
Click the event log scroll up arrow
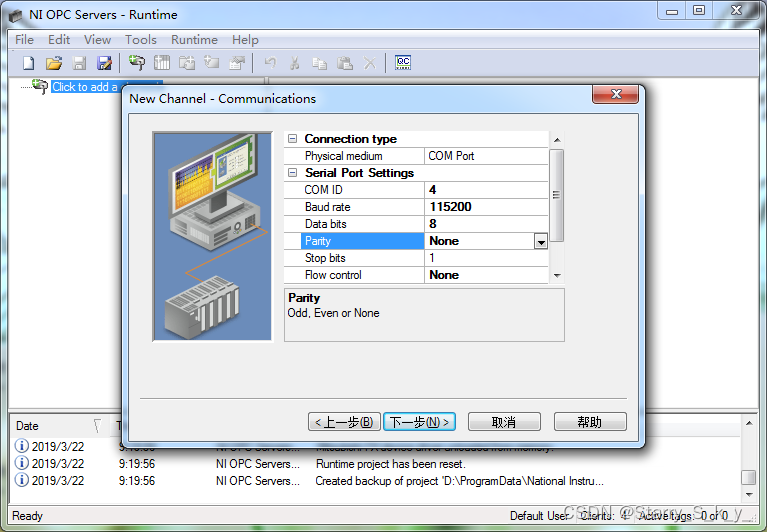(x=749, y=422)
